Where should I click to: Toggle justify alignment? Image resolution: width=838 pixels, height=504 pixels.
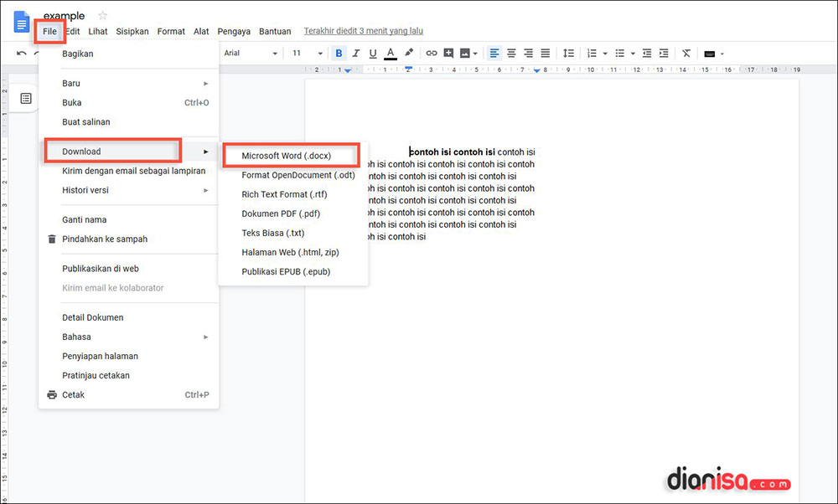[545, 53]
